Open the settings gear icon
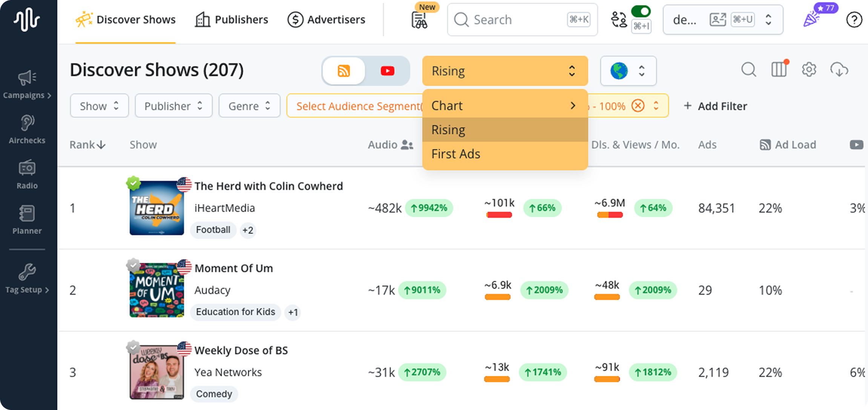The width and height of the screenshot is (868, 410). 809,70
